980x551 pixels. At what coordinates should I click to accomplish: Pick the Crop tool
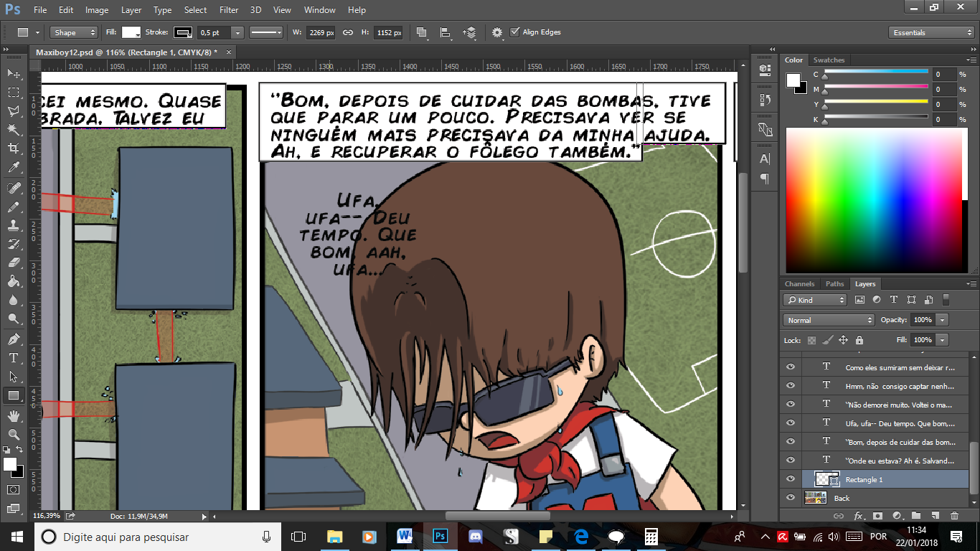coord(14,149)
